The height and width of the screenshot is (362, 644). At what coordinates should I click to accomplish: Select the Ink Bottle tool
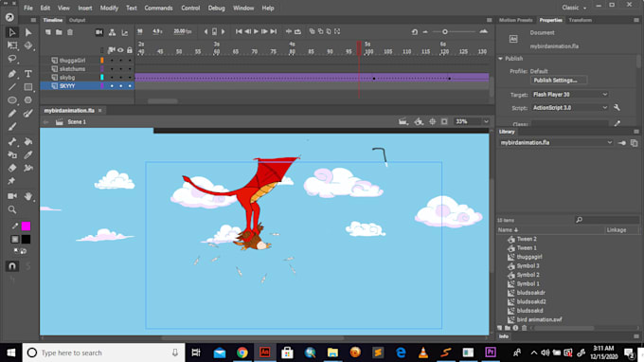(x=12, y=154)
